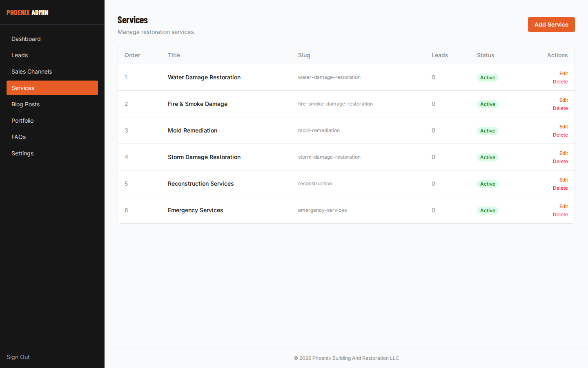Delete Storm Damage Restoration service
This screenshot has width=588, height=368.
(x=560, y=162)
